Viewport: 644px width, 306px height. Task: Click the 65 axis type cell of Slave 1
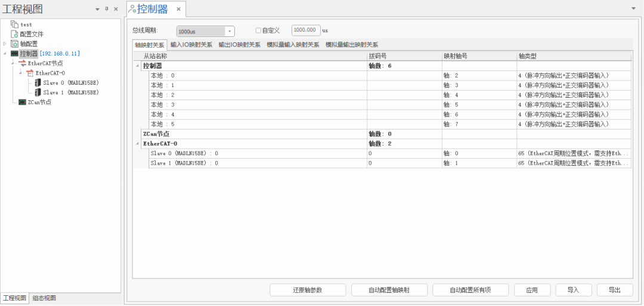574,163
